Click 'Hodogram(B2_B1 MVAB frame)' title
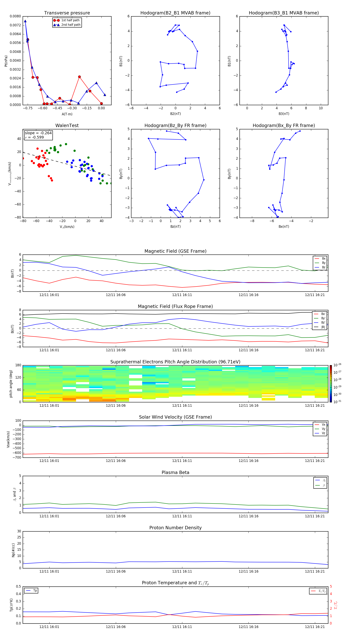 (175, 13)
